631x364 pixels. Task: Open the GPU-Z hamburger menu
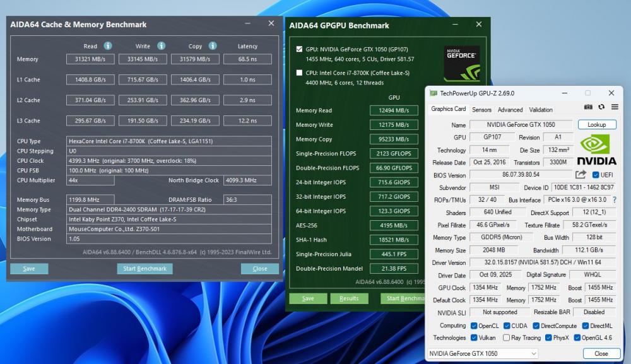pos(615,107)
